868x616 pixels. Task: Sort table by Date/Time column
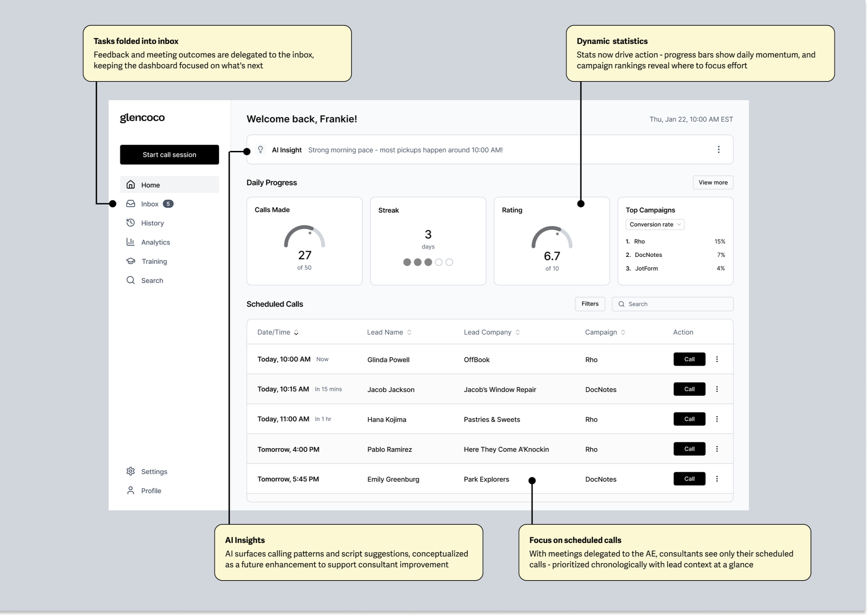296,332
